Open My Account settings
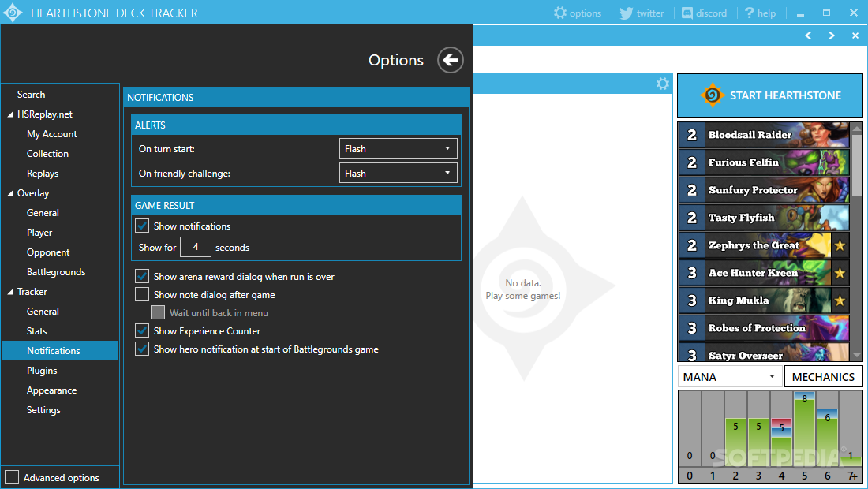Viewport: 868px width, 489px height. [52, 134]
